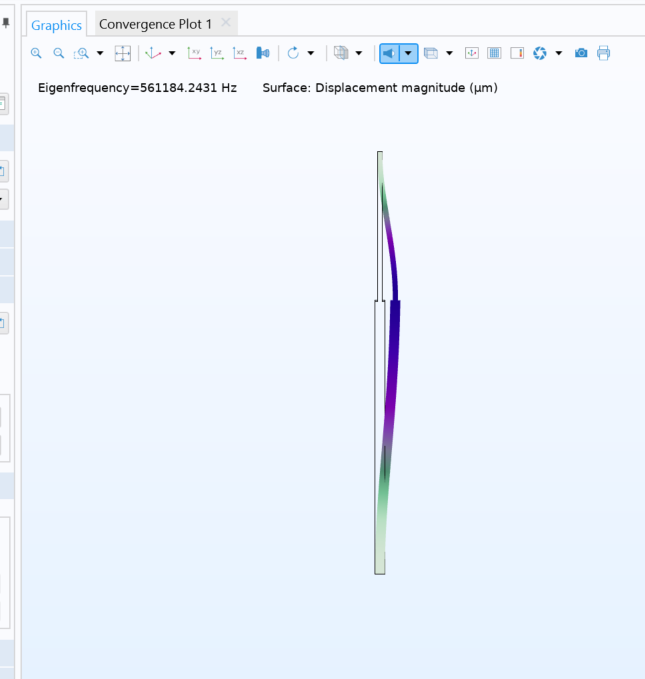Click the Zoom Out magnifier icon
This screenshot has height=679, width=645.
(x=59, y=53)
